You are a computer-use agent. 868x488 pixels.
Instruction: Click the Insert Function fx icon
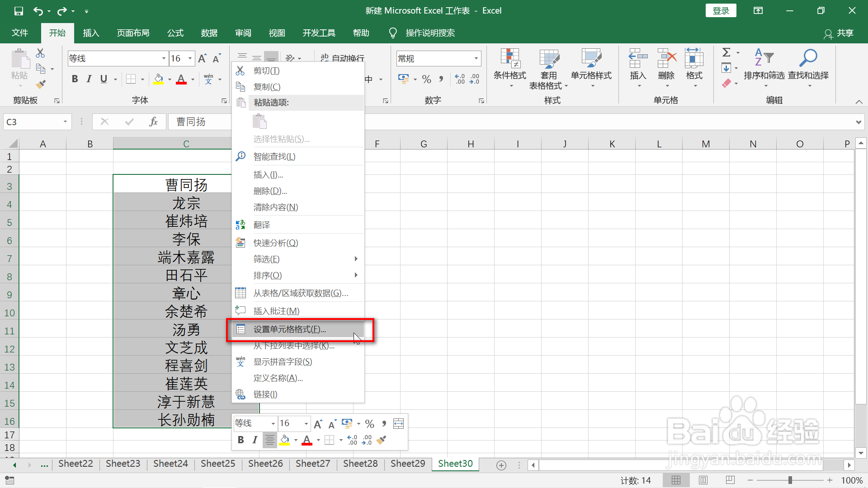[153, 122]
